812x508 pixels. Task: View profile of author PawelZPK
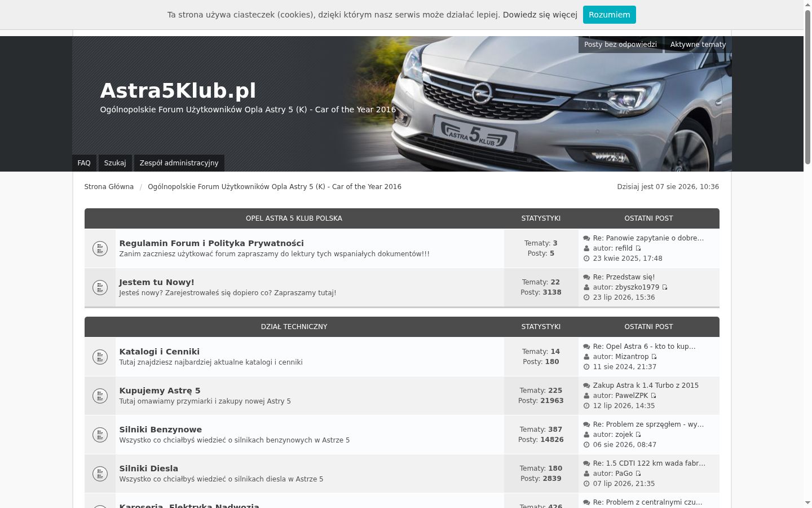pyautogui.click(x=632, y=396)
